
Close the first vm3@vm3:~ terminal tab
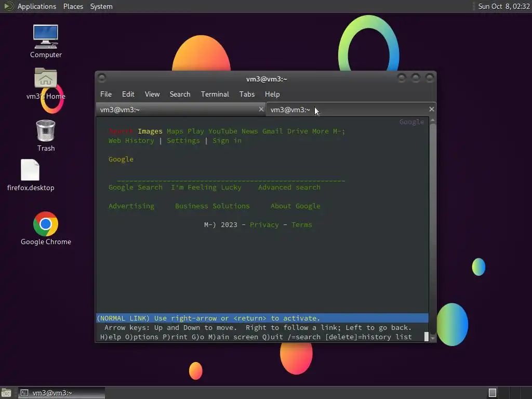pyautogui.click(x=261, y=109)
